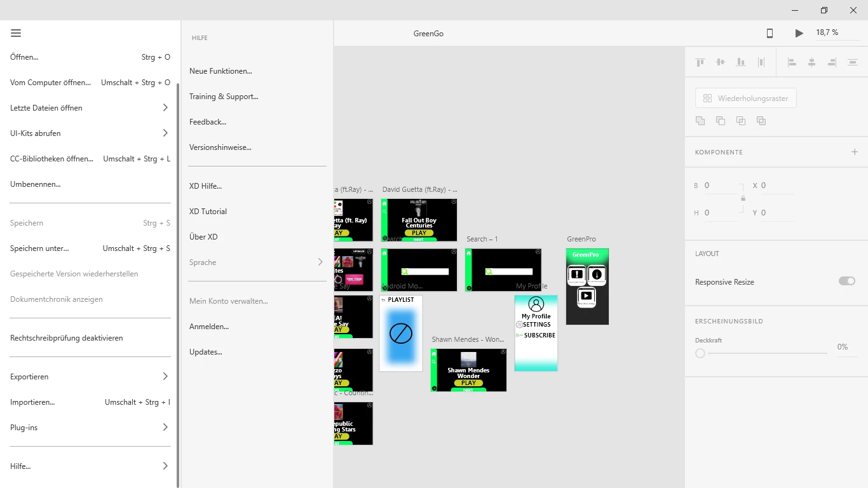This screenshot has width=868, height=488.
Task: Apply the Exclude Overlap boolean operation
Action: click(761, 121)
